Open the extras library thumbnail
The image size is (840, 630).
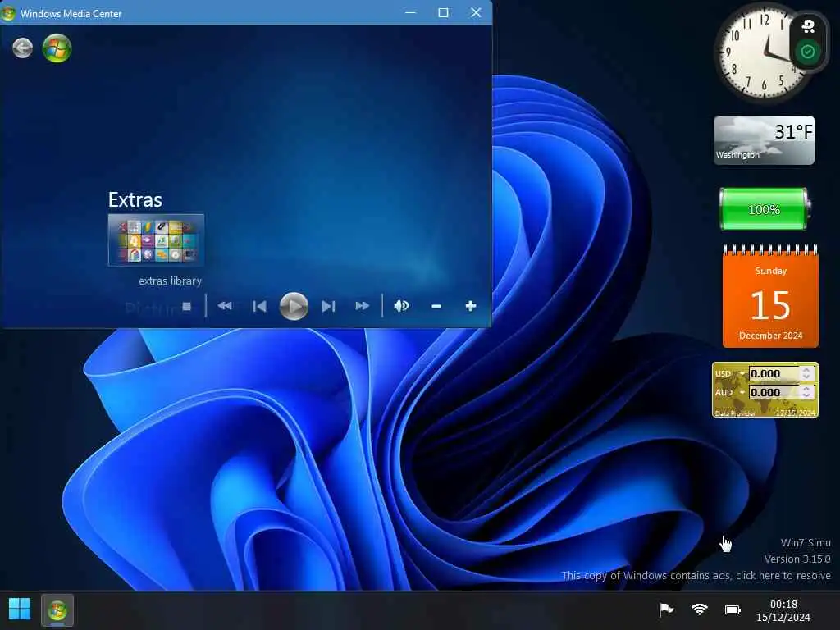coord(156,240)
